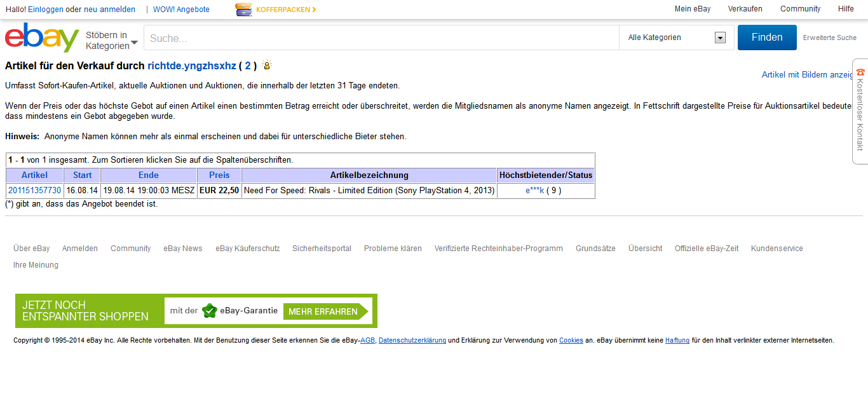Click the phone icon on Kostenloser Kontakt tab
This screenshot has width=868, height=403.
(860, 72)
